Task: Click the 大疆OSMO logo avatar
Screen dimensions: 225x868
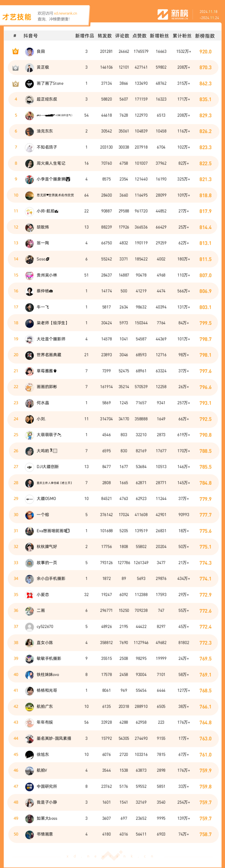Action: 30,499
